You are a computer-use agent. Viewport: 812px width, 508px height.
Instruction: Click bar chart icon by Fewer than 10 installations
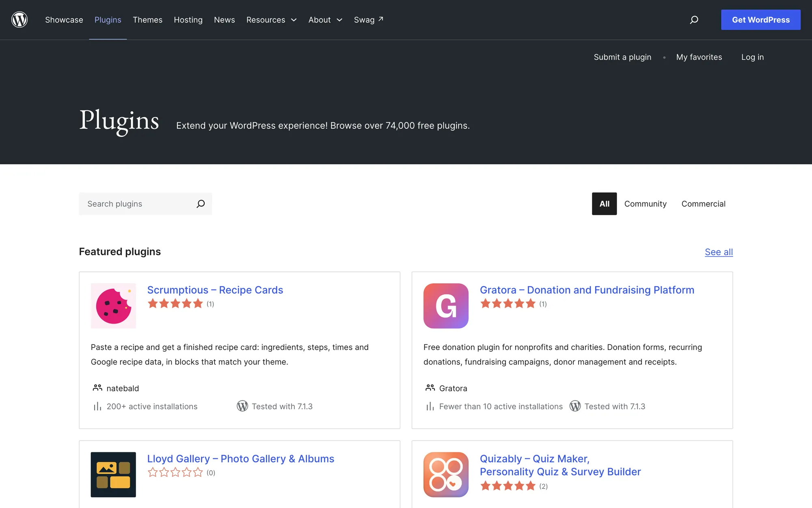430,406
